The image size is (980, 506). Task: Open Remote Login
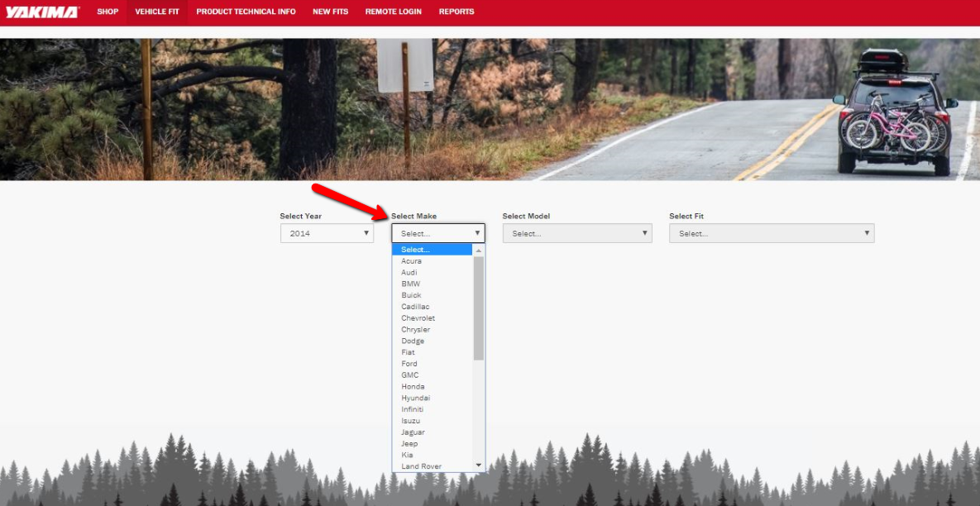393,12
